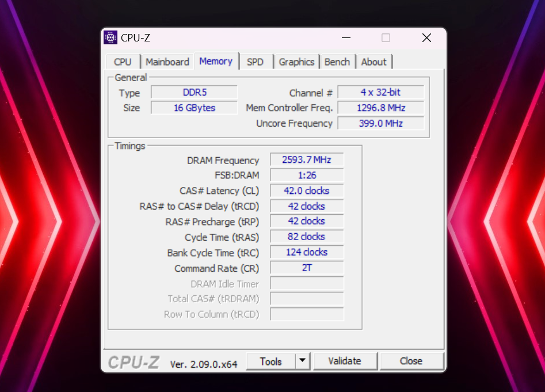Click the CPU-Z title bar text
Screen dimensions: 545x392
pos(136,38)
